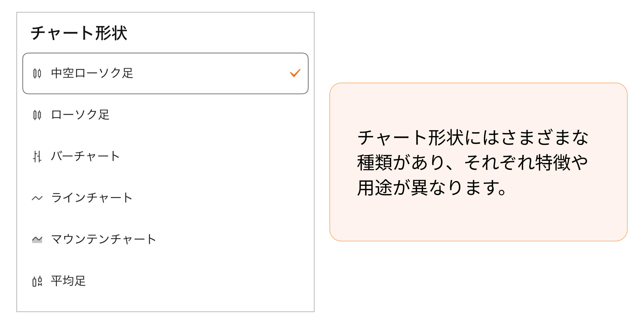Click the Heikin-Ashi icon beside 平均足
This screenshot has height=324, width=644.
pyautogui.click(x=37, y=281)
